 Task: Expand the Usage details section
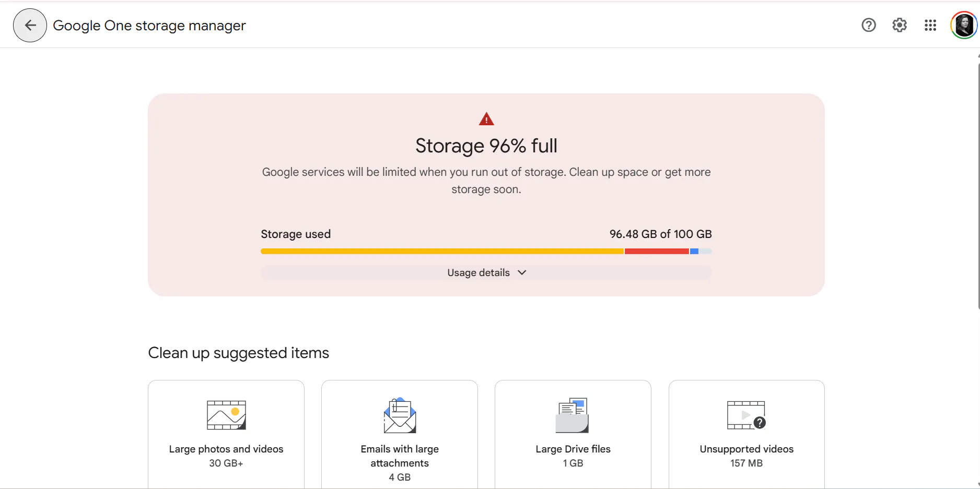pos(479,272)
